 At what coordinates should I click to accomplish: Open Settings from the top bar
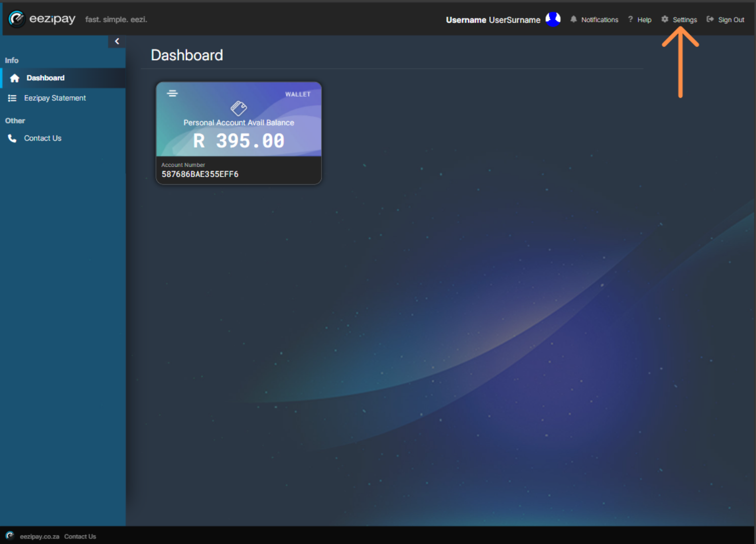[685, 20]
